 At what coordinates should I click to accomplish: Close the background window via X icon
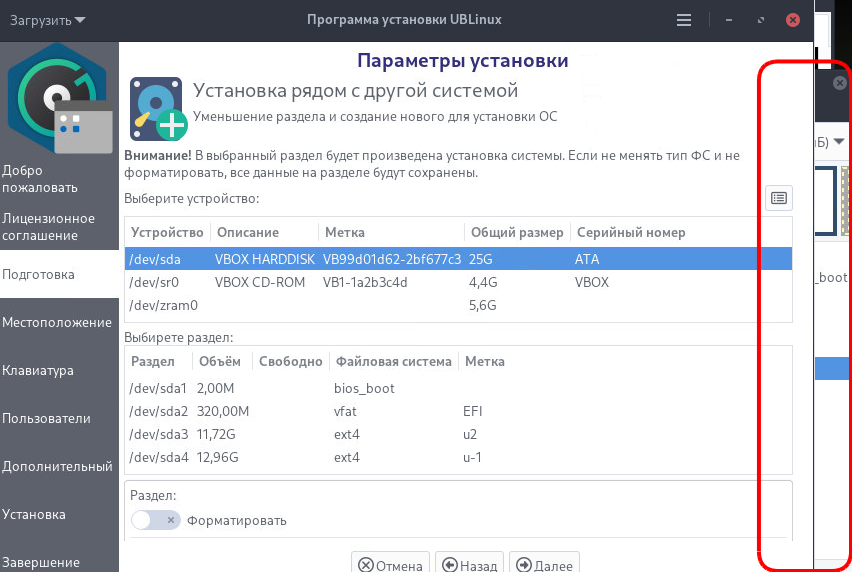(x=840, y=83)
